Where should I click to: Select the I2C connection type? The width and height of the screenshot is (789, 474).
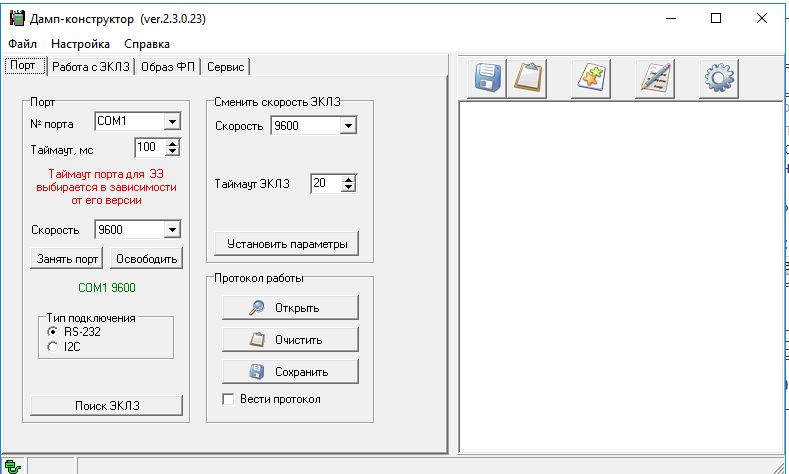53,346
